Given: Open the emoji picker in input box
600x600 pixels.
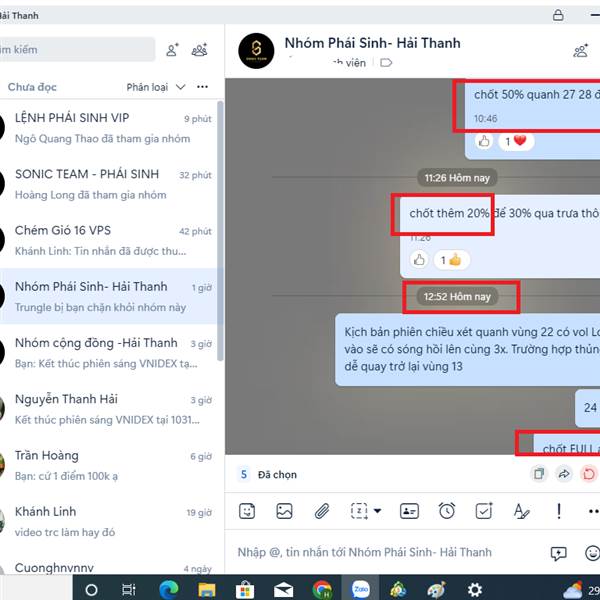Looking at the screenshot, I should (592, 553).
